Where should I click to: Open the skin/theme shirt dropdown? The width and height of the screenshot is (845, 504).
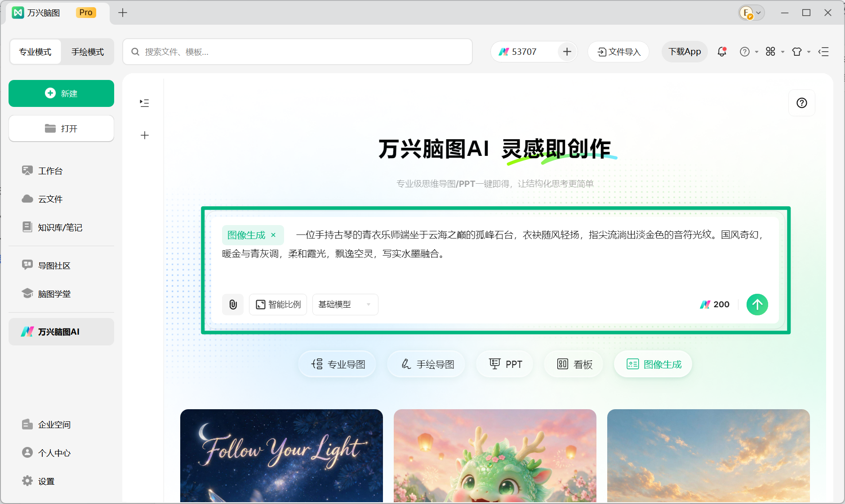801,52
